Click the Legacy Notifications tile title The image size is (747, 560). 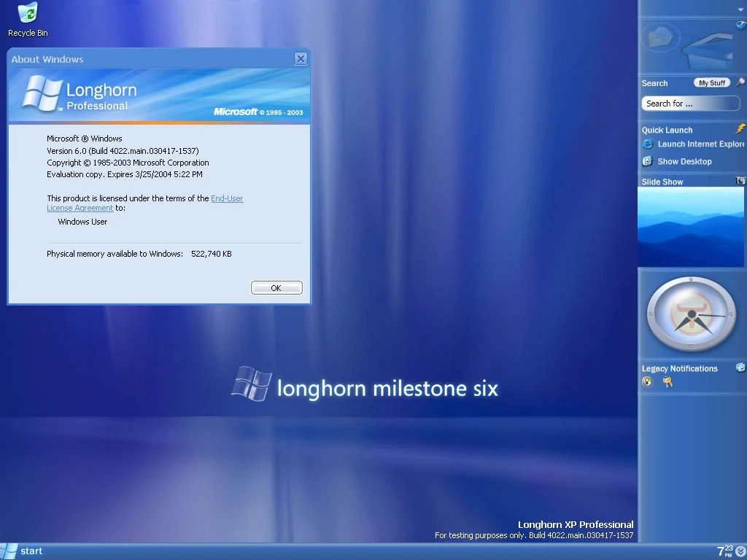tap(679, 368)
